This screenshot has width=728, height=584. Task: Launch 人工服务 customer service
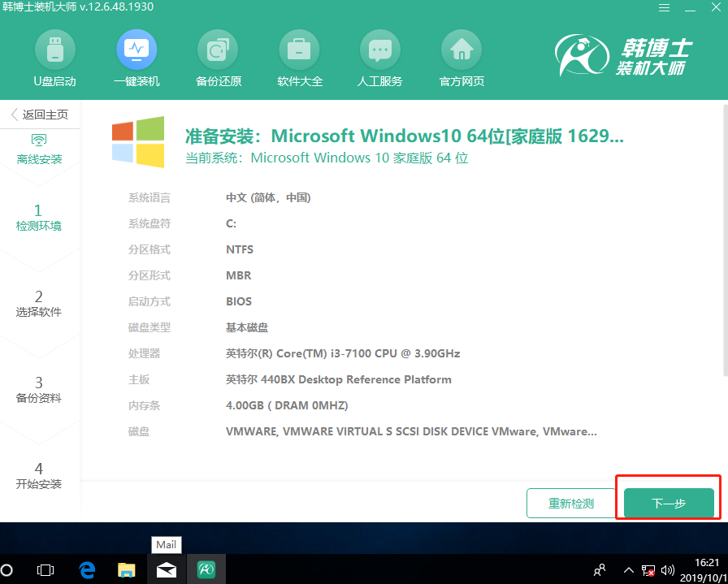tap(379, 57)
